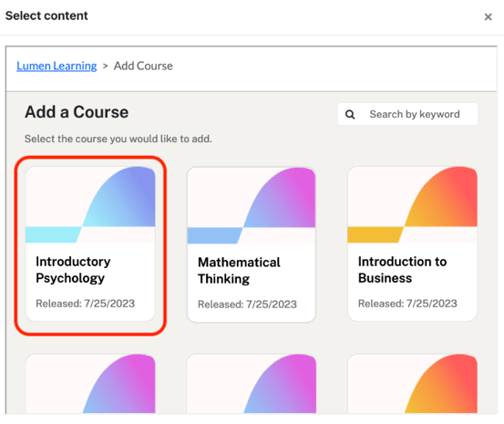The width and height of the screenshot is (504, 424).
Task: Click the Introductory Psychology title text
Action: coord(73,270)
